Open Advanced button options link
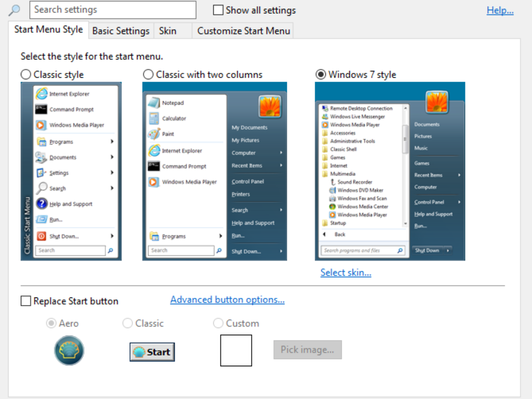The image size is (532, 399). [x=227, y=300]
